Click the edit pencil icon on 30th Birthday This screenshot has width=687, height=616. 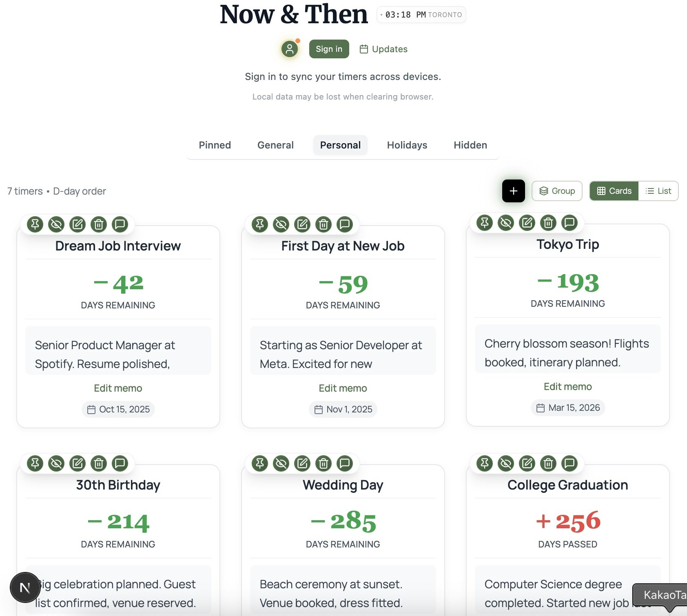click(x=77, y=463)
